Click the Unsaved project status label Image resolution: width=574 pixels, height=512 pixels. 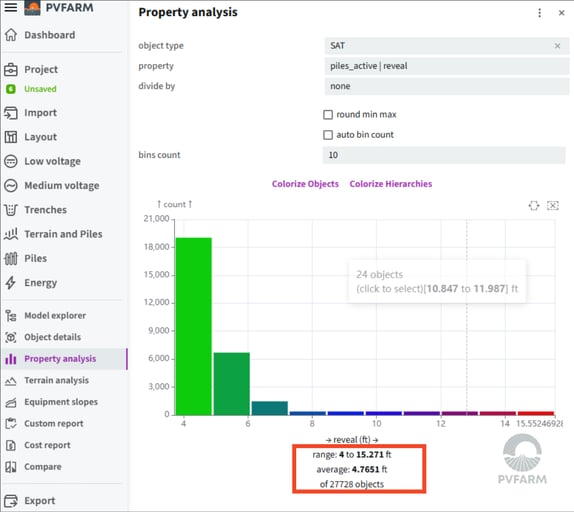click(x=40, y=89)
